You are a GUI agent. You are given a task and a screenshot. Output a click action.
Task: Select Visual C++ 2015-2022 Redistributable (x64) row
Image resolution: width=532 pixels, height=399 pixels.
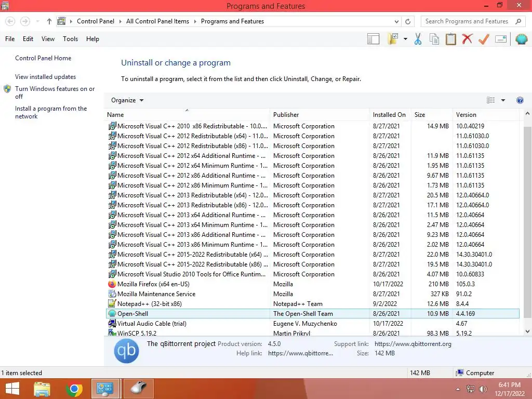point(312,255)
